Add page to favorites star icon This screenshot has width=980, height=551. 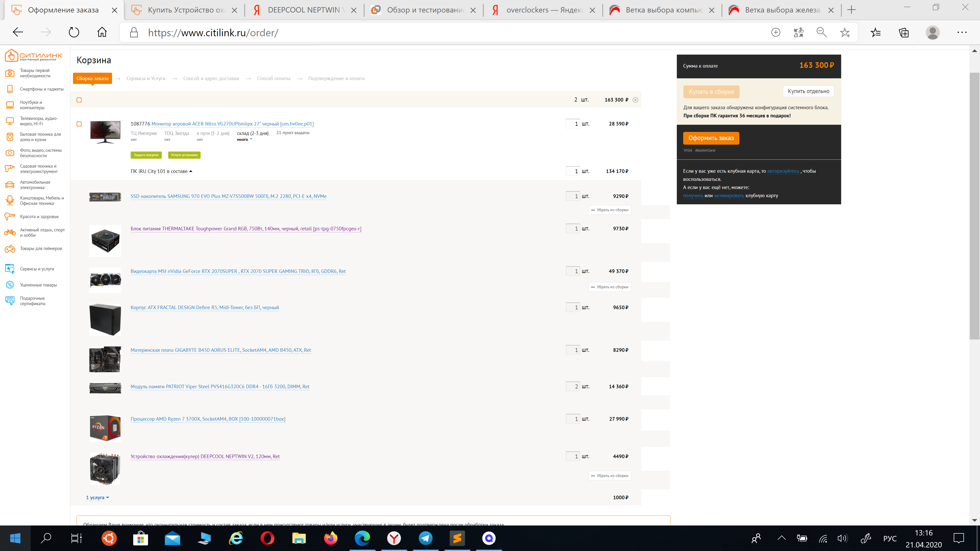[844, 33]
